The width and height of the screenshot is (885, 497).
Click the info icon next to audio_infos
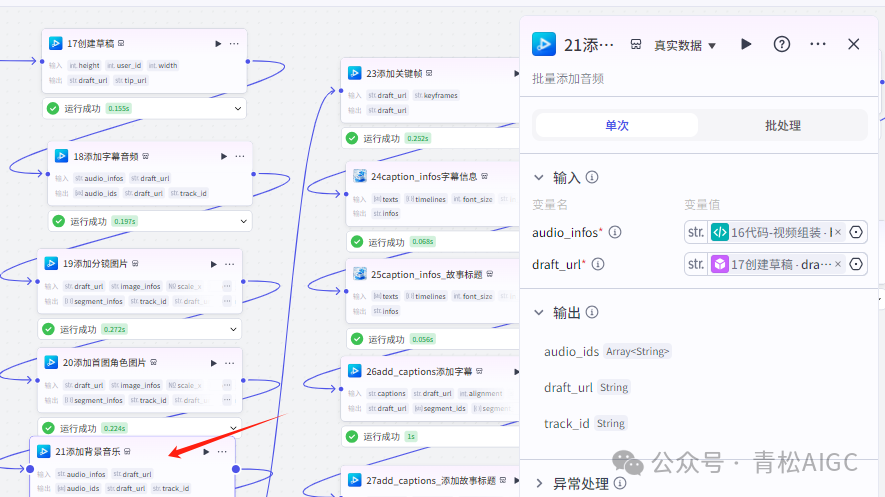click(x=615, y=232)
